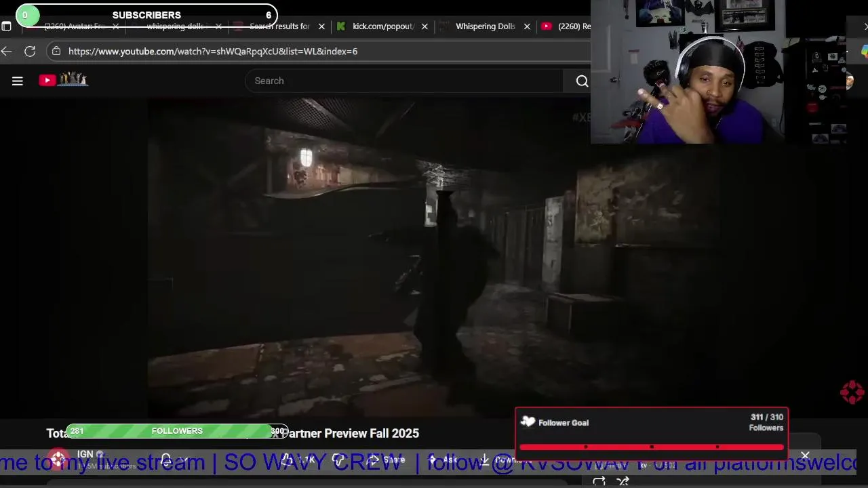This screenshot has width=868, height=488.
Task: Close the lowercase 'whispering dolls' tab
Action: 218,26
